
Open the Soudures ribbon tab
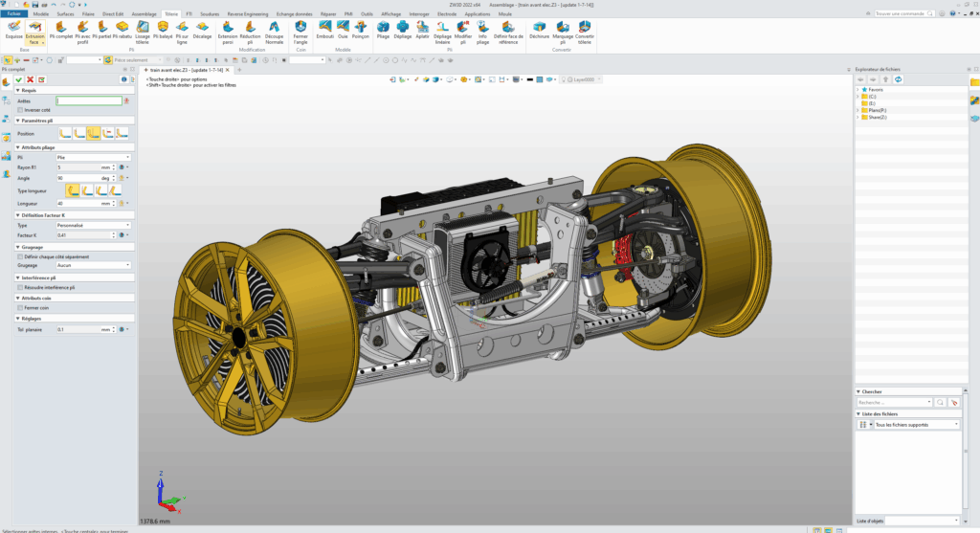coord(210,13)
